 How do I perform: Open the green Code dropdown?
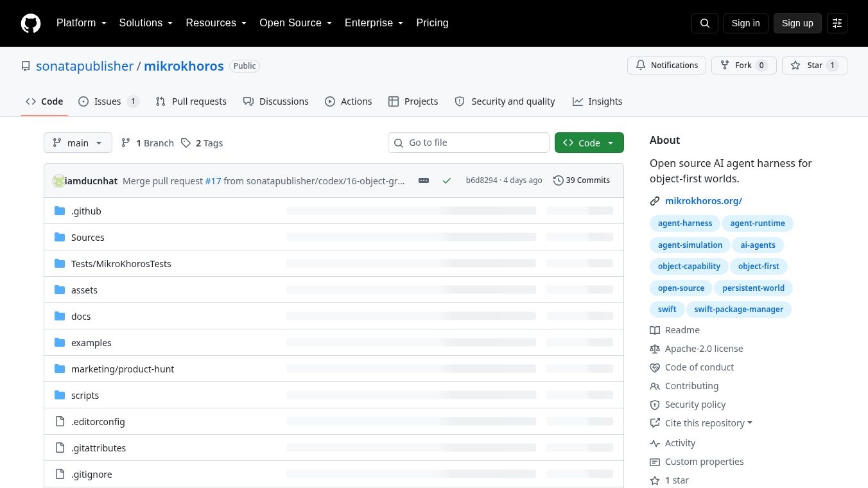click(x=589, y=143)
